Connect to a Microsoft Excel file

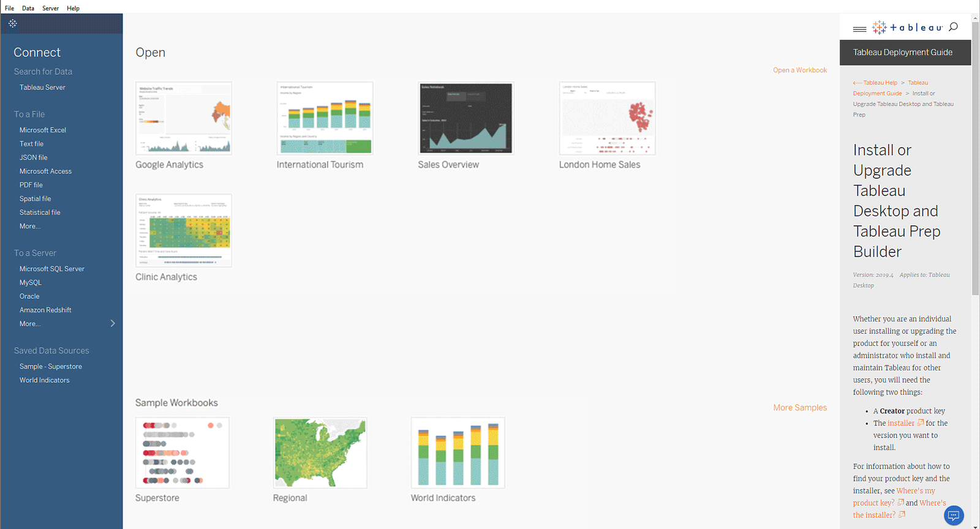pos(42,130)
